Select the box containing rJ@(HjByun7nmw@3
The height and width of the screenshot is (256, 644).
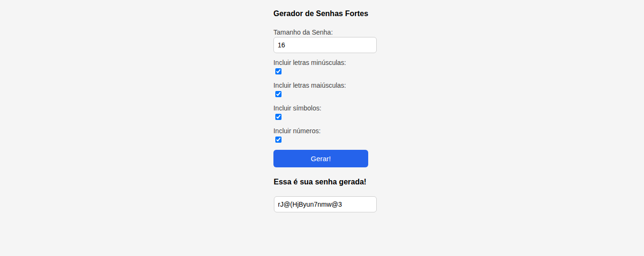click(x=325, y=204)
